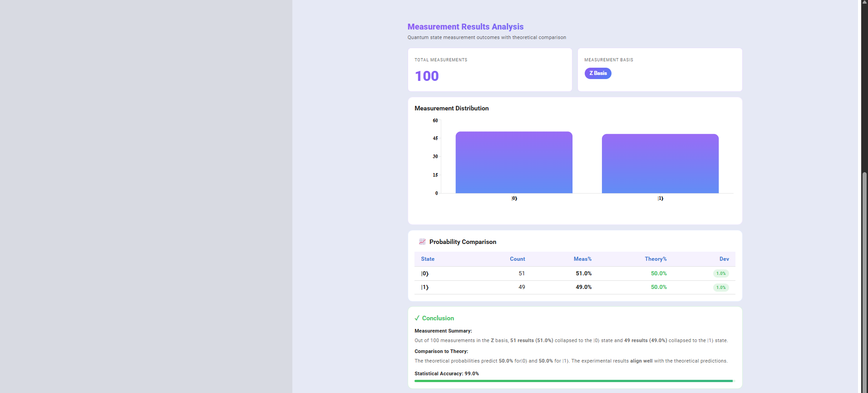Viewport: 868px width, 393px height.
Task: Click the Conclusion green checkmark icon
Action: [x=417, y=318]
